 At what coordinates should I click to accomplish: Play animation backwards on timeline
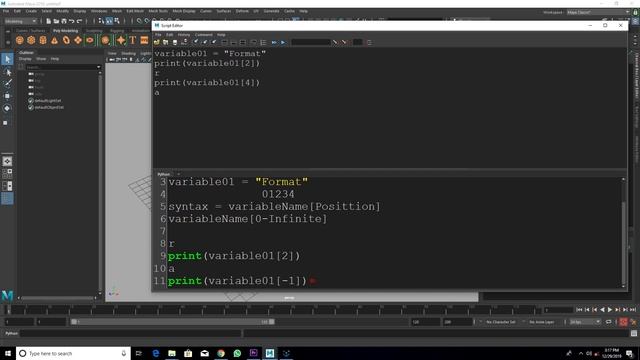tap(602, 310)
